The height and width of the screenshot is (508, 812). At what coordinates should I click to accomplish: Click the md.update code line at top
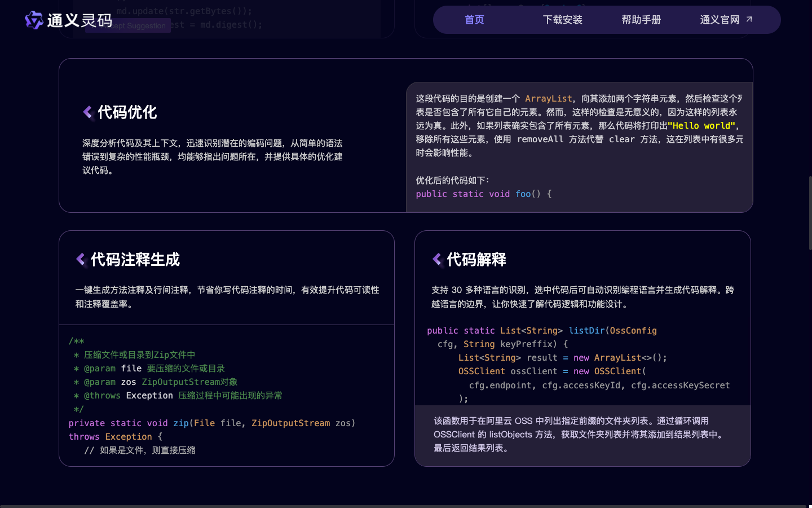[x=186, y=11]
